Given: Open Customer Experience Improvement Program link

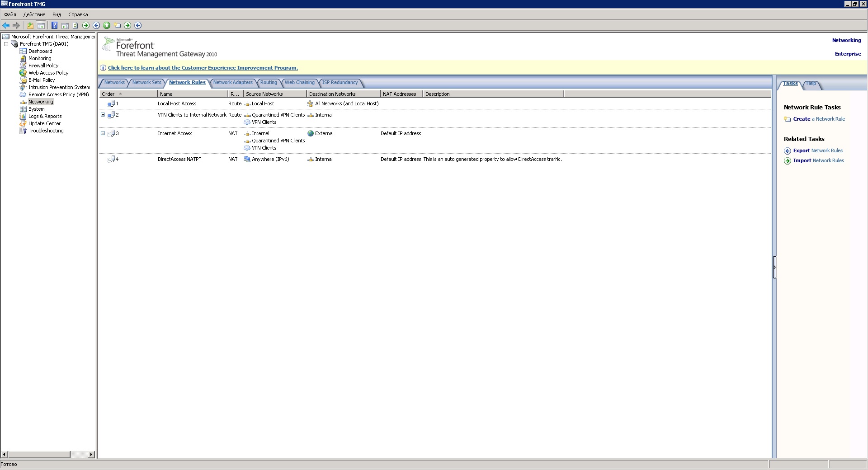Looking at the screenshot, I should [203, 68].
